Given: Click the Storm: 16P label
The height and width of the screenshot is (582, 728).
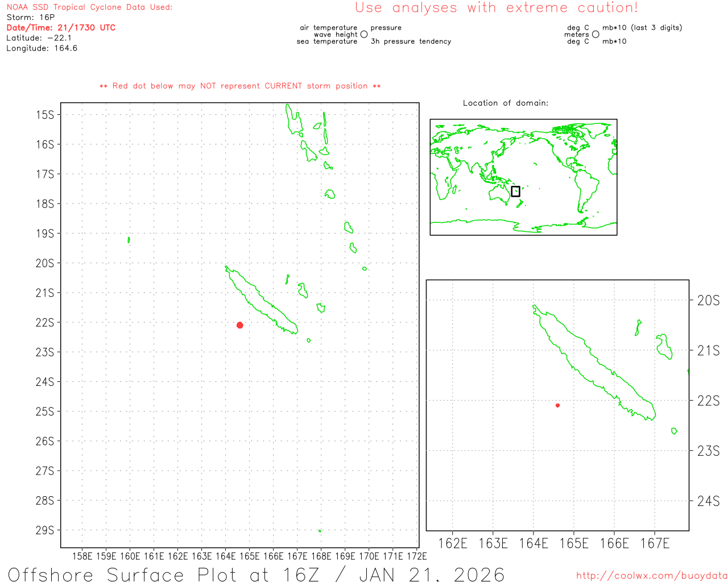Looking at the screenshot, I should pos(31,18).
